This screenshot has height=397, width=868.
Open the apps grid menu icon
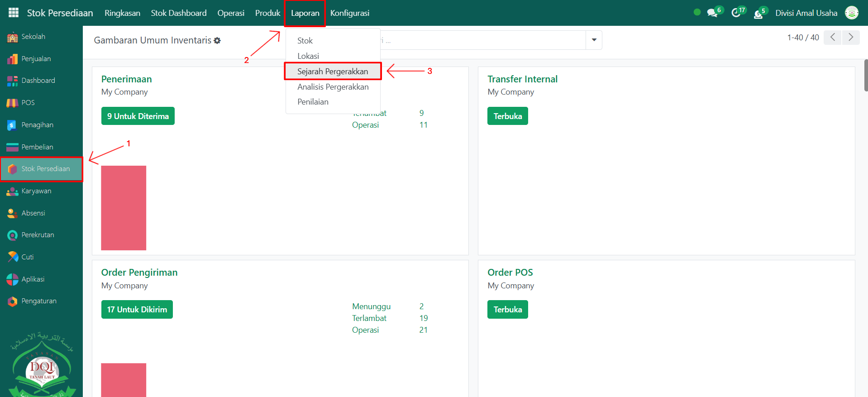tap(14, 13)
